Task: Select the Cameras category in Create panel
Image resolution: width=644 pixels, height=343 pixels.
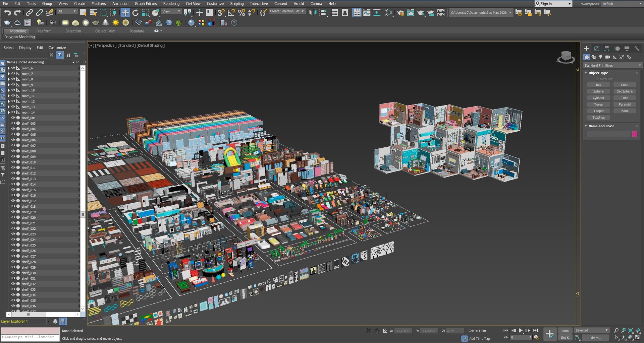Action: click(x=607, y=57)
